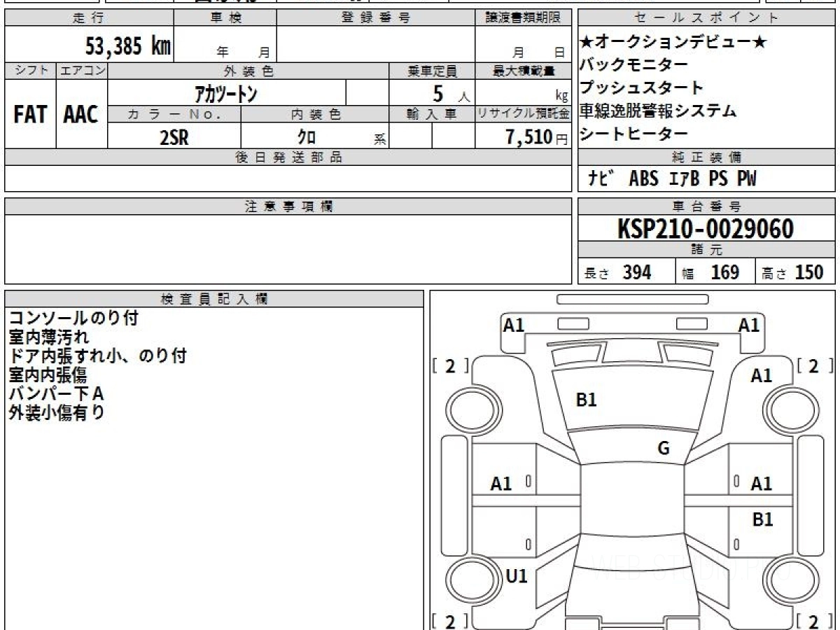Click the カラーNo. header
Screen dimensions: 840x630
point(174,114)
